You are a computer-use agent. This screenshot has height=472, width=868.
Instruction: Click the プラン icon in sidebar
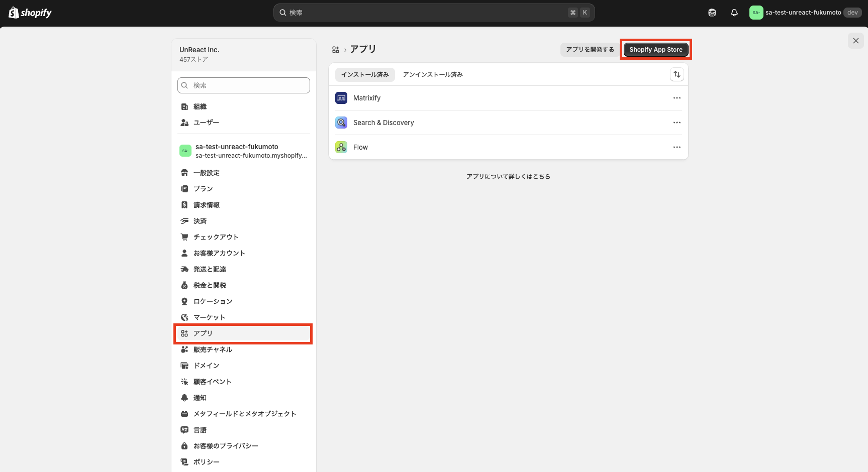pyautogui.click(x=184, y=189)
